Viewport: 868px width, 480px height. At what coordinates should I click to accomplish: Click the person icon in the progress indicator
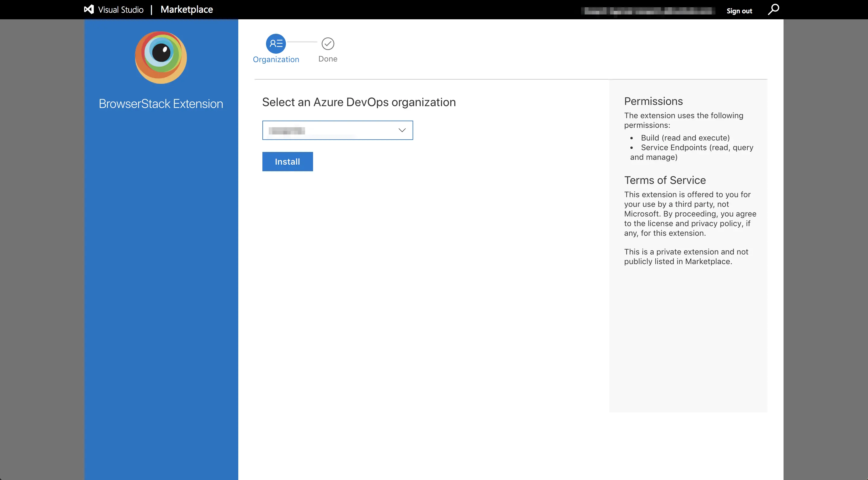tap(276, 43)
